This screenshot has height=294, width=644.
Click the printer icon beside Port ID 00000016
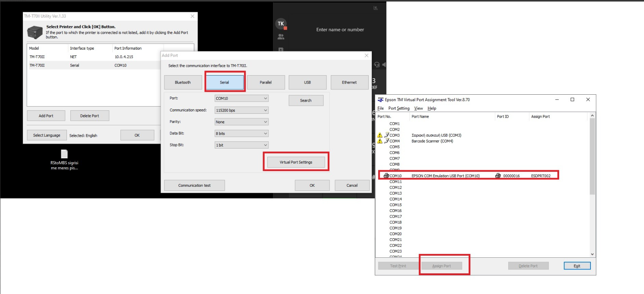click(x=498, y=176)
